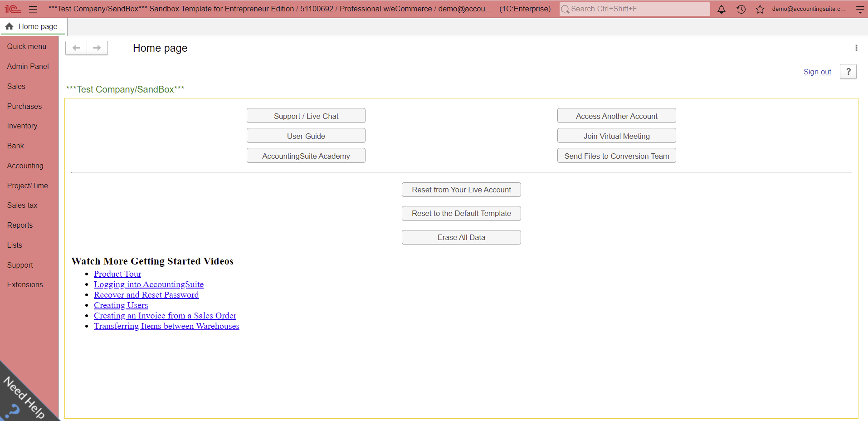Click the question mark help button
The height and width of the screenshot is (421, 868).
848,72
